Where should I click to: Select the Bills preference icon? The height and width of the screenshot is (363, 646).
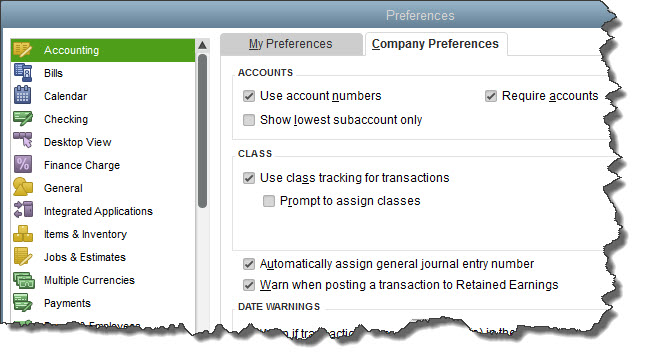click(23, 73)
